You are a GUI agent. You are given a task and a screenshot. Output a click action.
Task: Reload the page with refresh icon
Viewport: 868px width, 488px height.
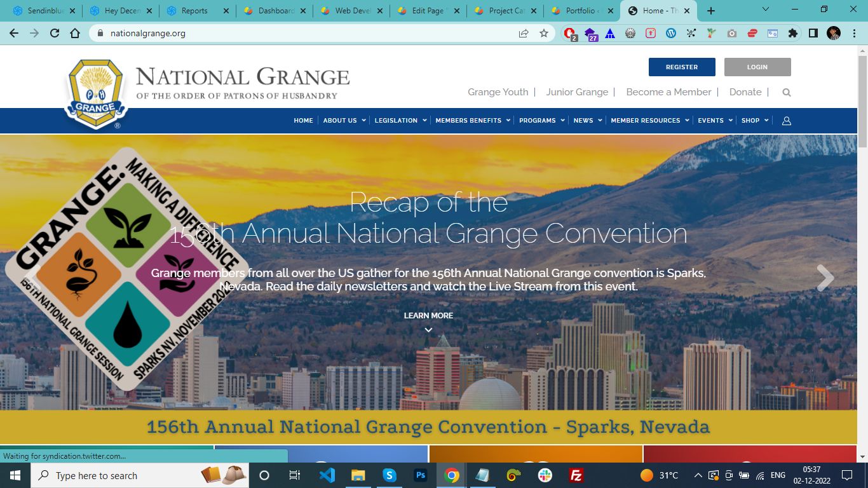(x=55, y=33)
